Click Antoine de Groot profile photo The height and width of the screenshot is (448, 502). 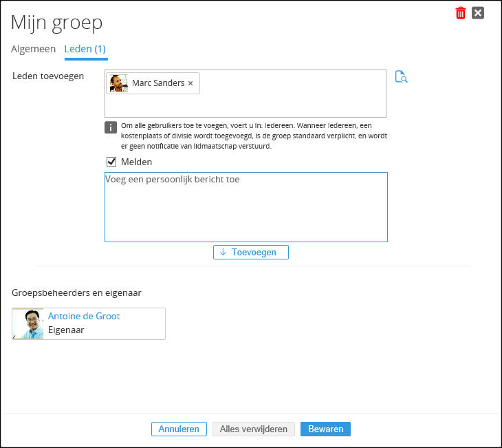[x=28, y=323]
